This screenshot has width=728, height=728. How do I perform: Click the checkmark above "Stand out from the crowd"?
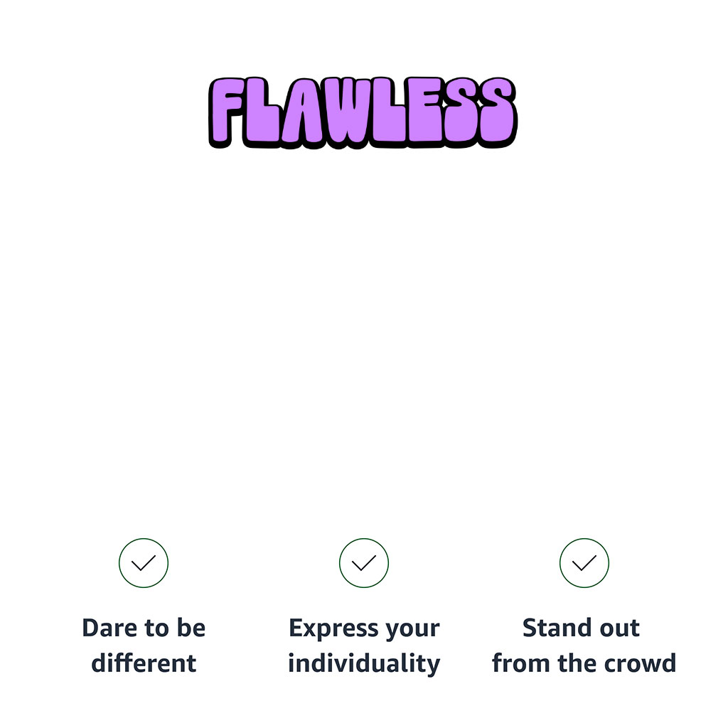(x=584, y=563)
